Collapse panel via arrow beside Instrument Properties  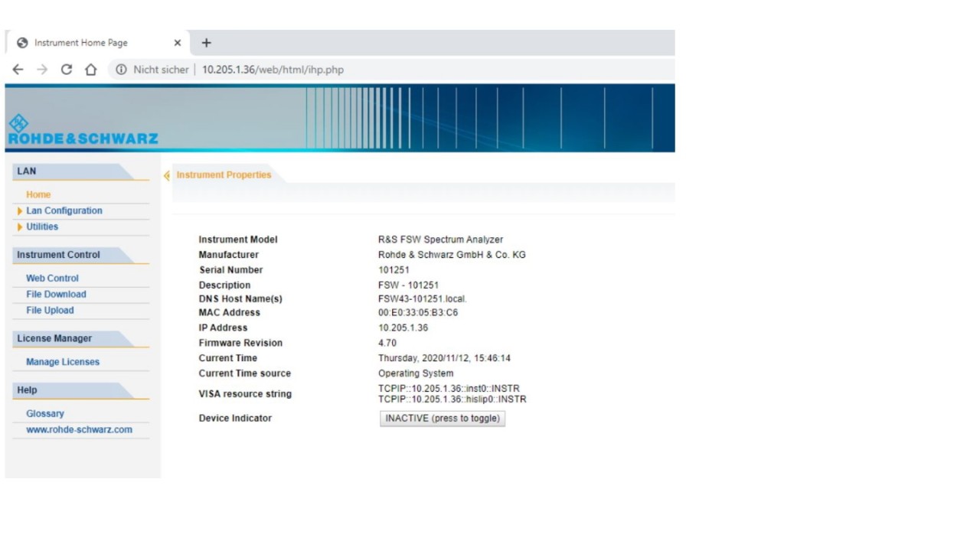click(167, 175)
